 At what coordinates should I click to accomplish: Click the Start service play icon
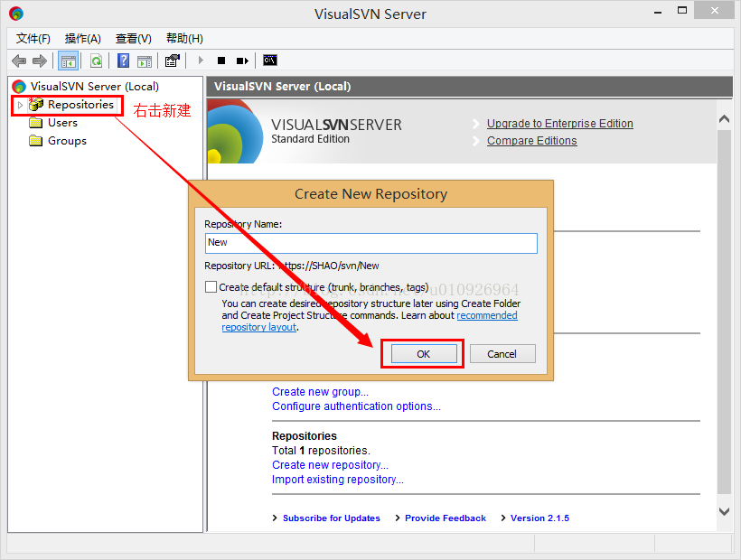(x=201, y=61)
